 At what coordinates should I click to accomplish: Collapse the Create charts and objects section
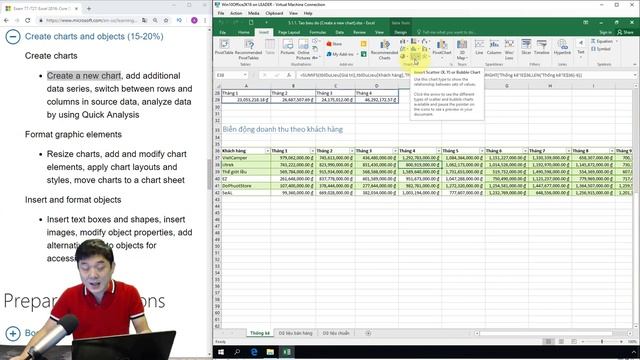tap(13, 36)
